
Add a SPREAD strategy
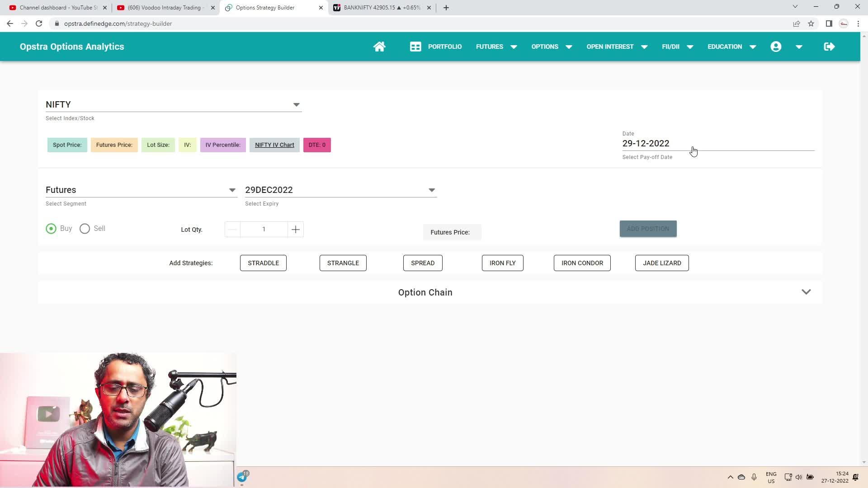pos(423,263)
